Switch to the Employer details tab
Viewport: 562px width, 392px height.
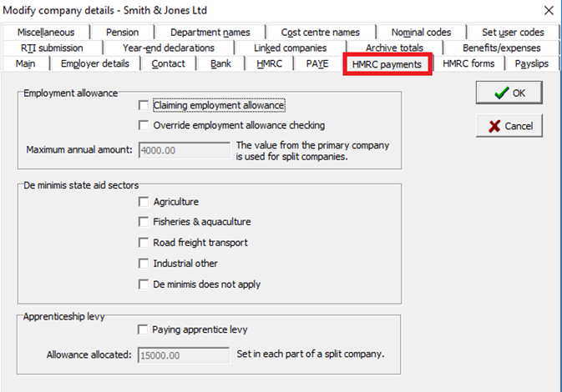coord(95,63)
